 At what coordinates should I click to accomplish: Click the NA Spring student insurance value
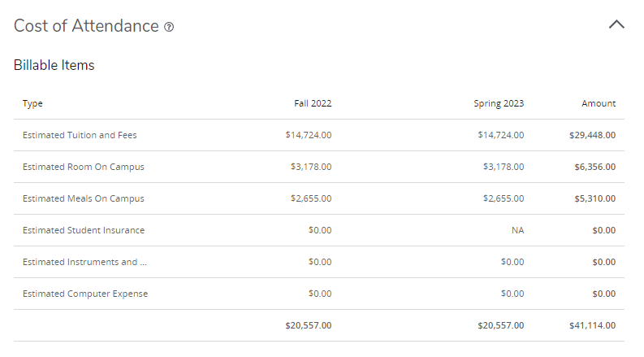coord(517,230)
